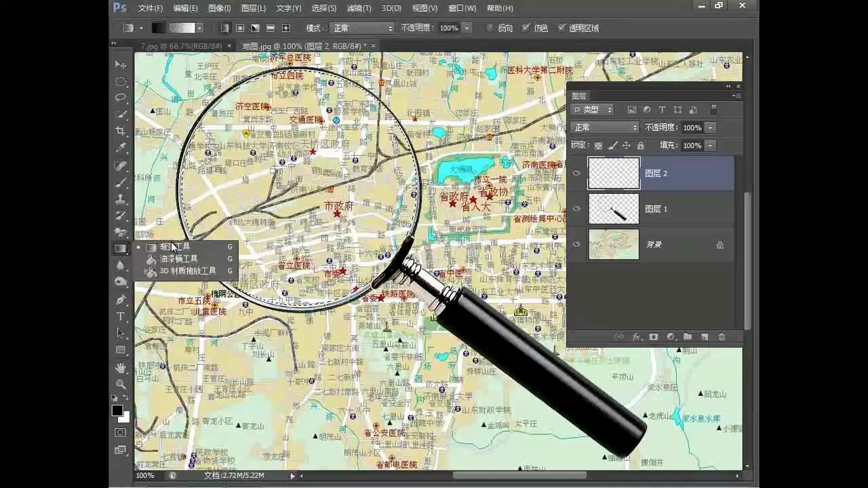Image resolution: width=868 pixels, height=488 pixels.
Task: Select the Eraser tool
Action: pyautogui.click(x=121, y=232)
